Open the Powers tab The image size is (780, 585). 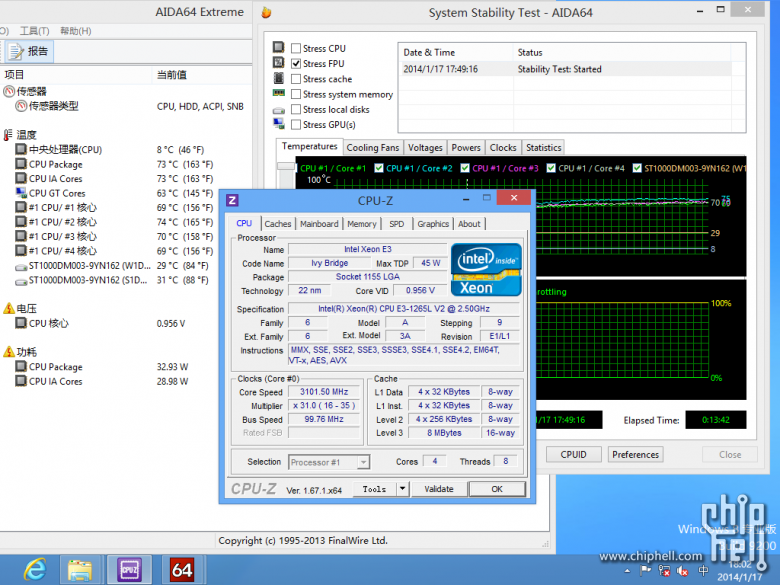(x=466, y=148)
